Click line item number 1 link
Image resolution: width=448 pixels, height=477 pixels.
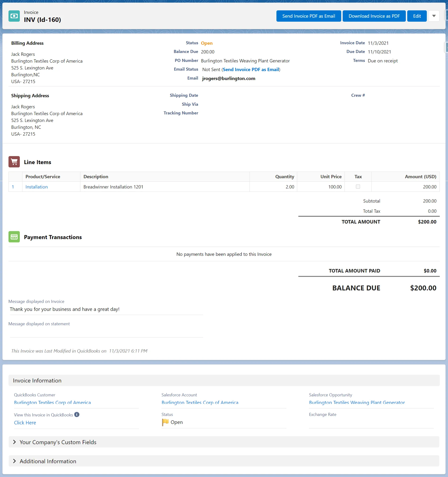tap(13, 187)
